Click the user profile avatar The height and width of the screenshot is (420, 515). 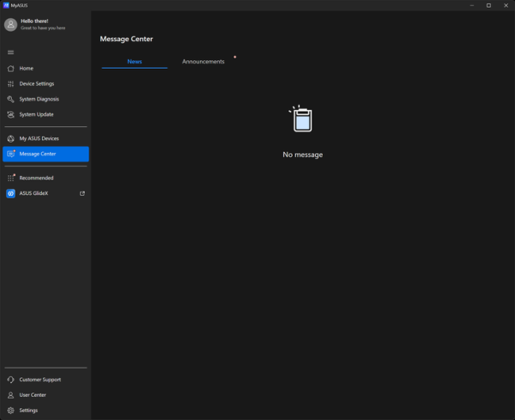click(x=10, y=25)
